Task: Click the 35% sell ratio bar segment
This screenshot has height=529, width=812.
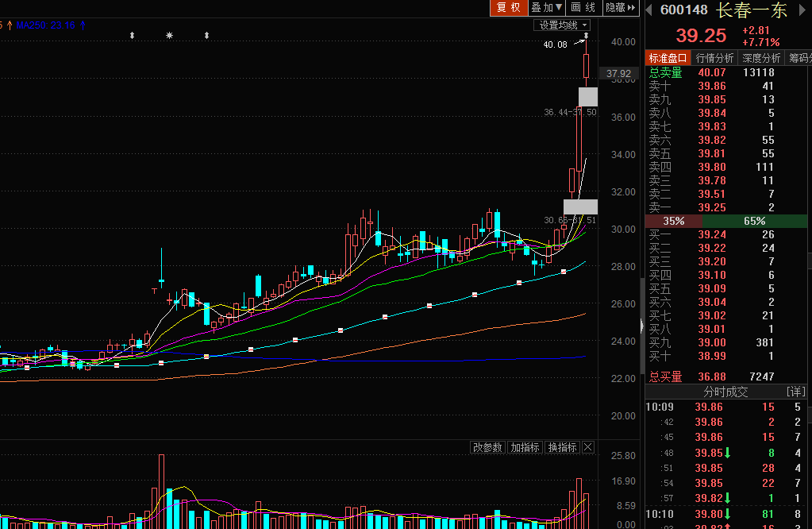Action: pos(673,221)
